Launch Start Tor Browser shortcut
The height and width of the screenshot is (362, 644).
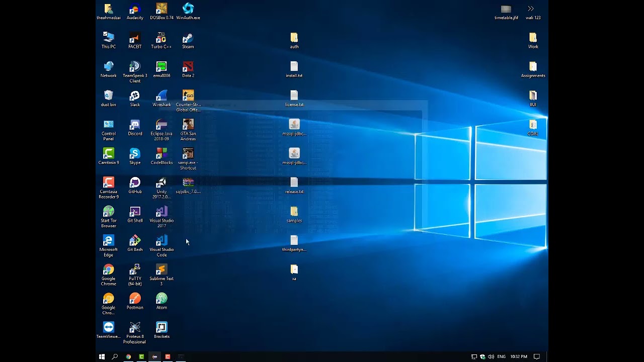click(x=109, y=217)
